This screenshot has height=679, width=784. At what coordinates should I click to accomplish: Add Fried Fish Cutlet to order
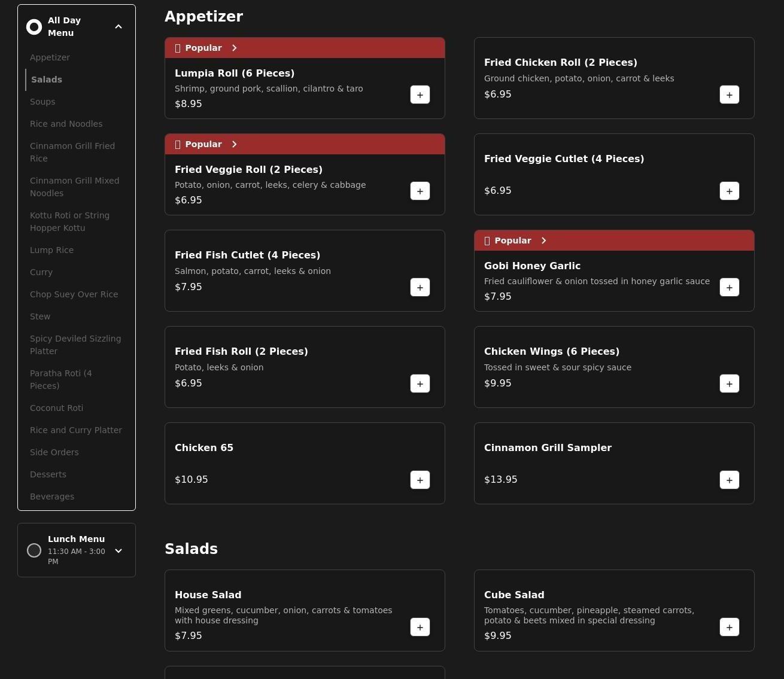coord(420,287)
